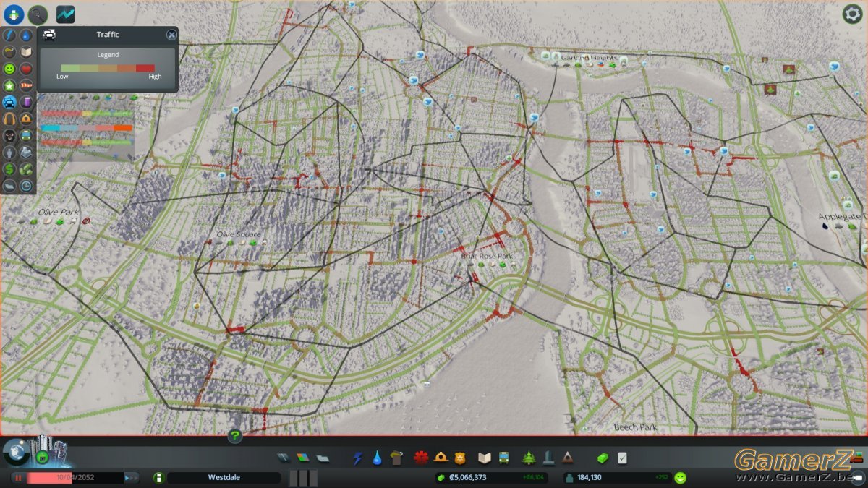Click the car icon in Traffic panel
The width and height of the screenshot is (868, 488).
pos(49,35)
